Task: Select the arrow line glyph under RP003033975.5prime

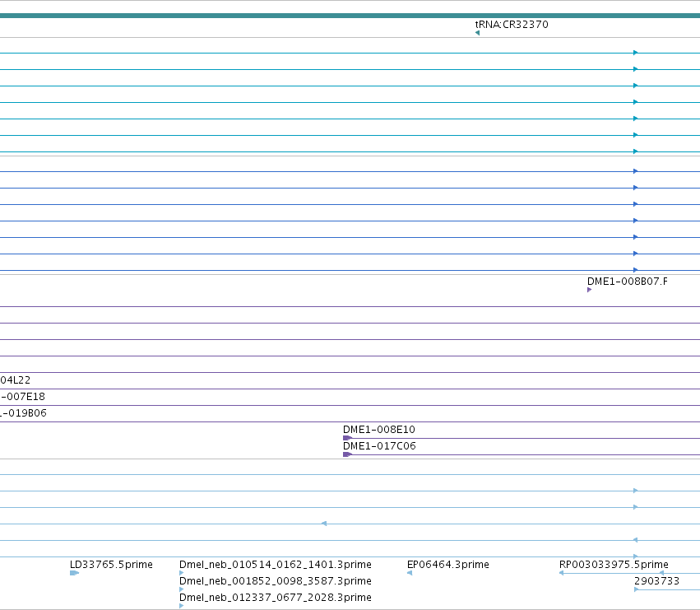Action: click(629, 573)
